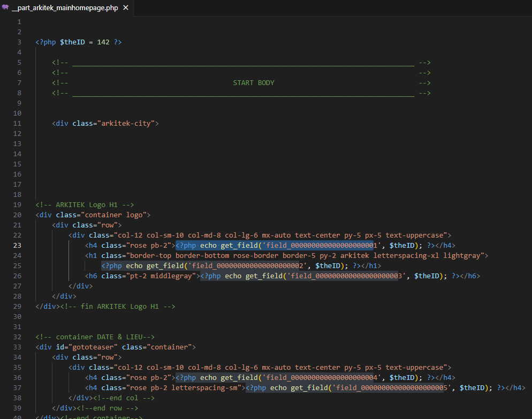Image resolution: width=532 pixels, height=419 pixels.
Task: Select the __part_arkitek_mainhomepage.php tab label
Action: click(64, 8)
